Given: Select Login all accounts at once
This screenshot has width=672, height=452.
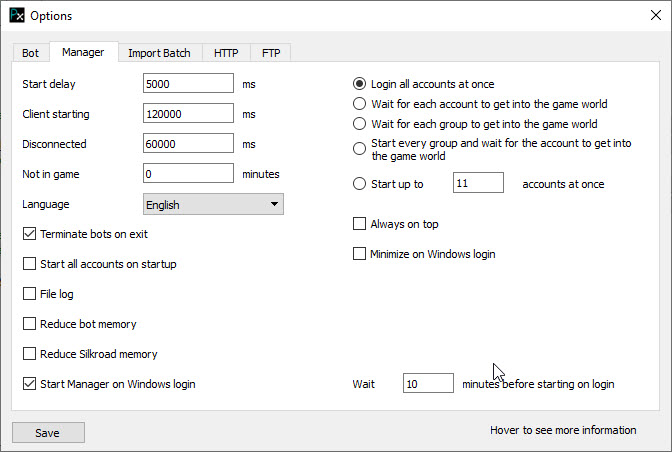Looking at the screenshot, I should pos(360,84).
